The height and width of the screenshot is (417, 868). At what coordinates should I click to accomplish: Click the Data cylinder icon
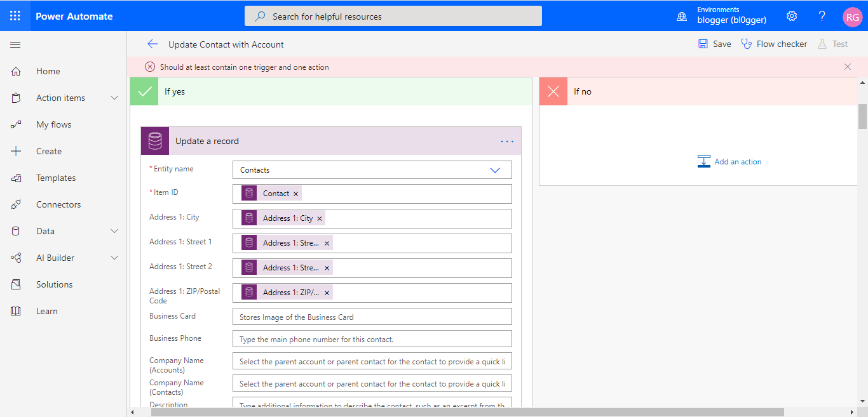(17, 231)
